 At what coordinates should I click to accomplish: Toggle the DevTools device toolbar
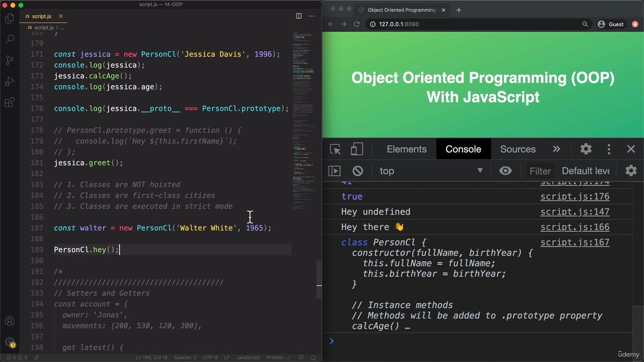pyautogui.click(x=356, y=149)
